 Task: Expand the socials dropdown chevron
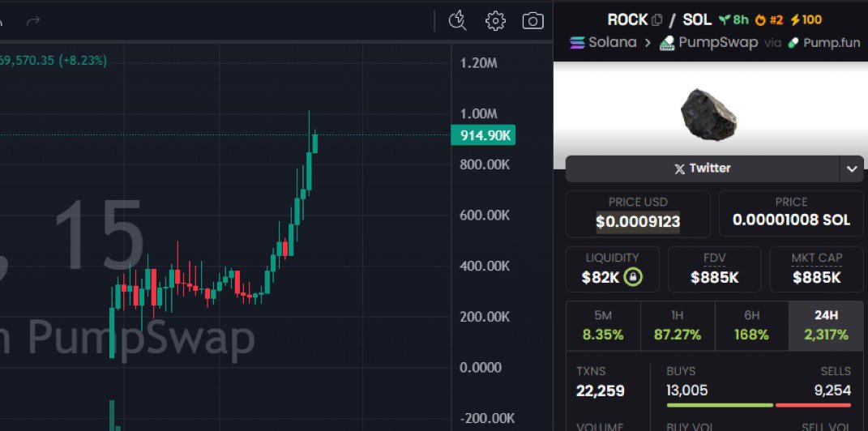[852, 169]
